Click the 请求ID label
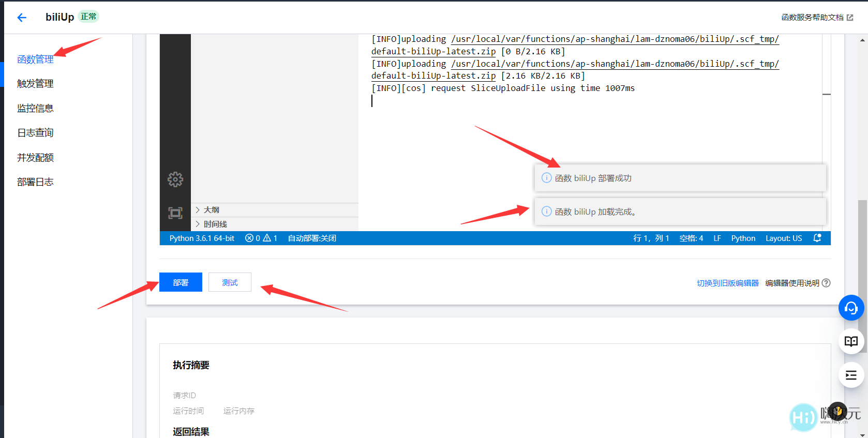Viewport: 868px width, 438px height. pos(184,396)
